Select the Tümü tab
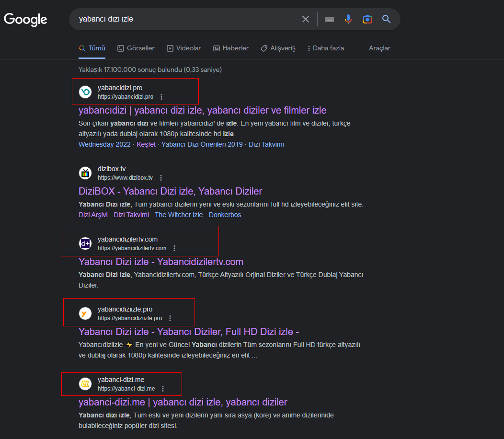The width and height of the screenshot is (504, 439). pyautogui.click(x=92, y=48)
